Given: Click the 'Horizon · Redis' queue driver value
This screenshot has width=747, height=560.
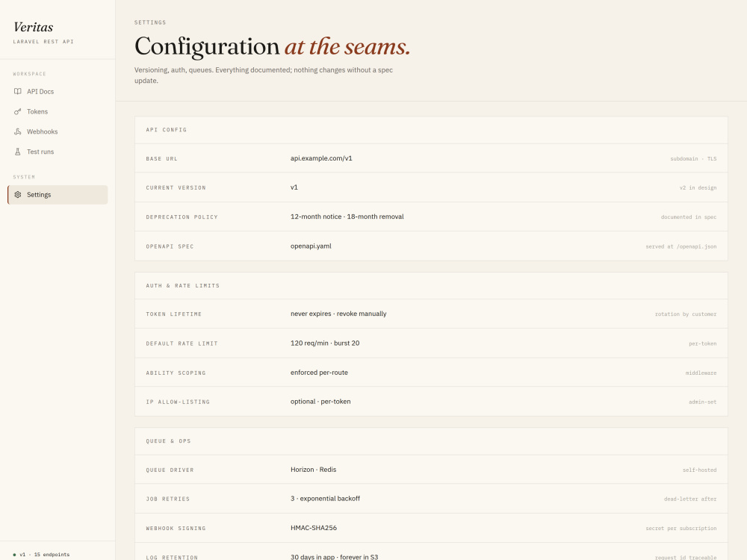Looking at the screenshot, I should click(x=314, y=470).
